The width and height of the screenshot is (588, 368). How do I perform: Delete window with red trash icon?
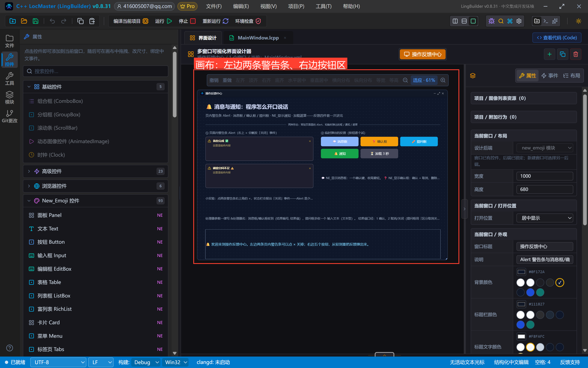[576, 54]
